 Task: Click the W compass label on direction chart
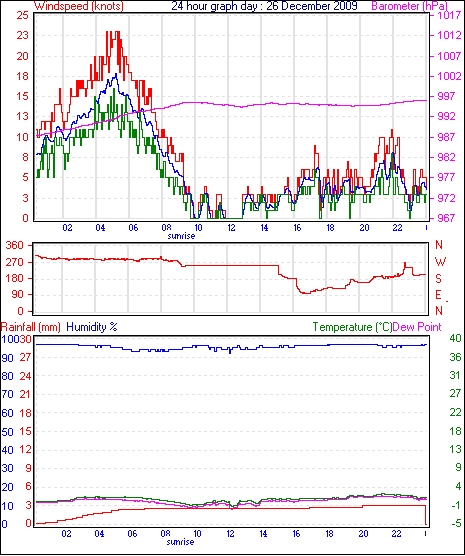[x=440, y=262]
